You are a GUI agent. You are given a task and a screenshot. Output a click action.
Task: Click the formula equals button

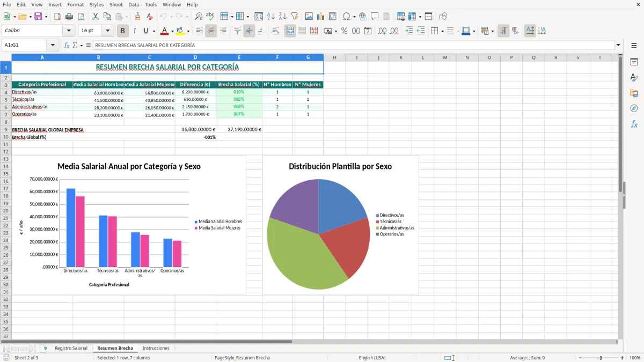(x=89, y=45)
